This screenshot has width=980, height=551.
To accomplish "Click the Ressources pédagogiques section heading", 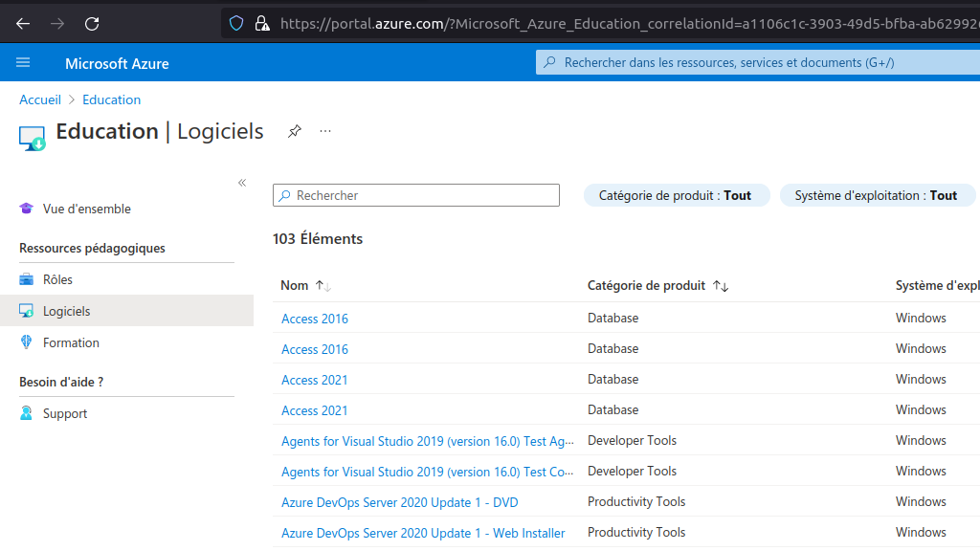I will [92, 248].
